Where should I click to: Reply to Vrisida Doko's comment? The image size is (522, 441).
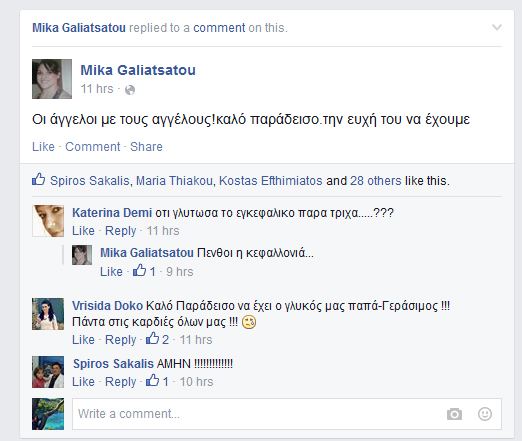121,340
